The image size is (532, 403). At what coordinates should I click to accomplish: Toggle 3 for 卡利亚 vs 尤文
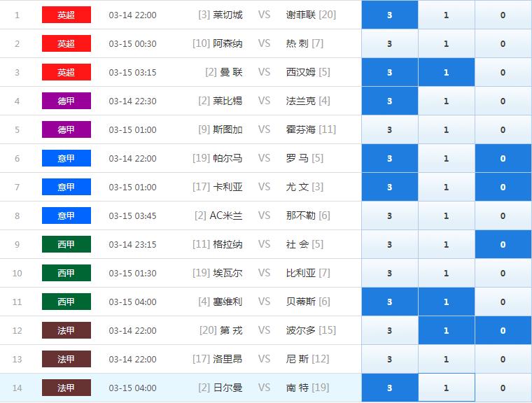389,187
